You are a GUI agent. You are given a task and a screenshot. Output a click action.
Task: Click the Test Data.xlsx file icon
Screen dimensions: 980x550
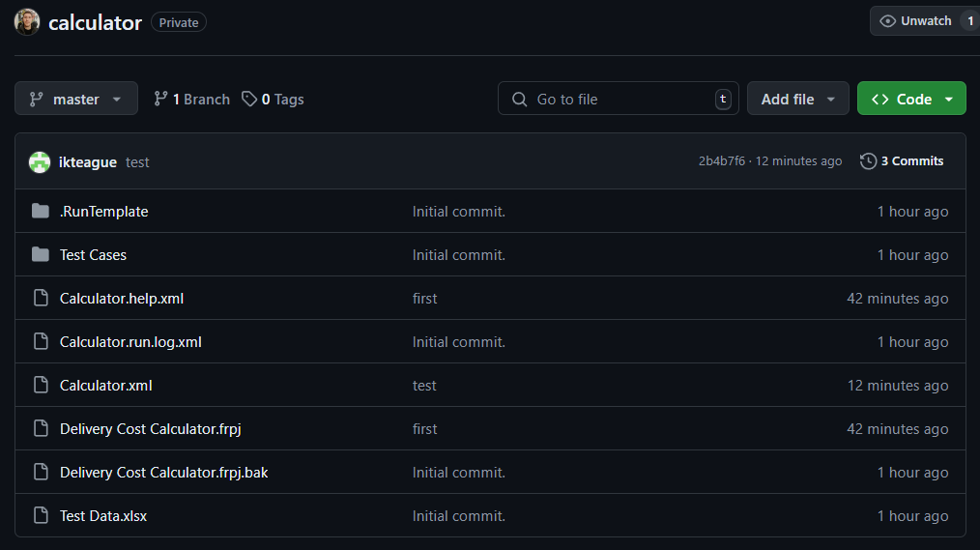click(x=41, y=515)
